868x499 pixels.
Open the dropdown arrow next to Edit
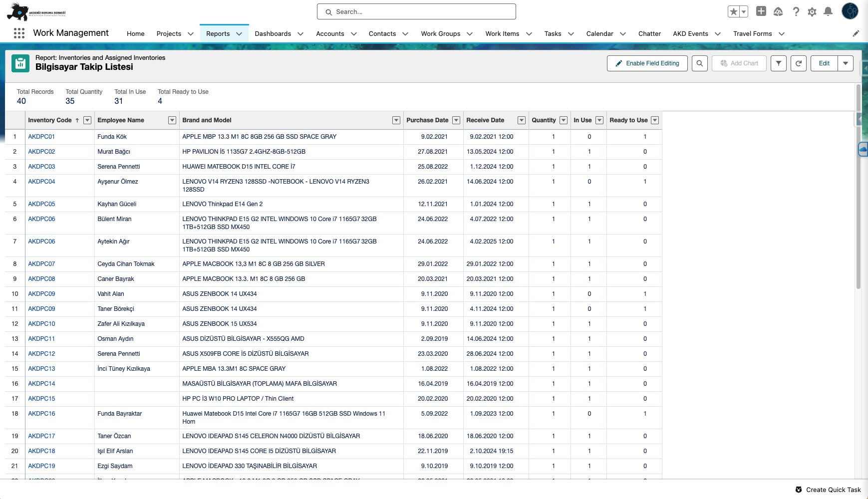(x=846, y=63)
